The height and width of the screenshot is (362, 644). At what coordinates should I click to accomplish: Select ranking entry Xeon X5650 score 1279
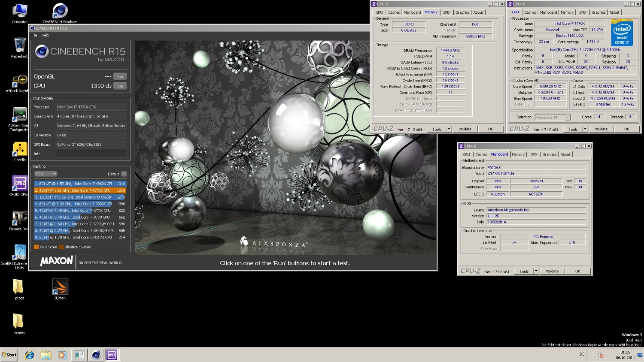pyautogui.click(x=80, y=197)
